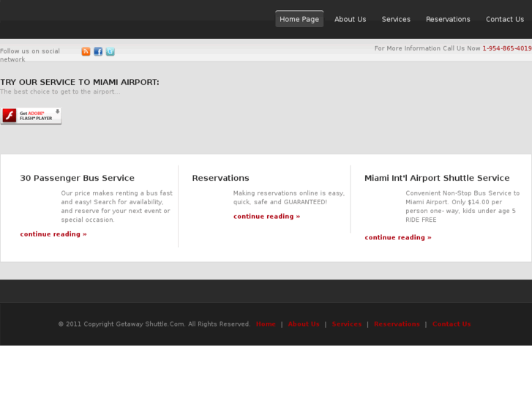Open Reservations in the top menu

[448, 19]
